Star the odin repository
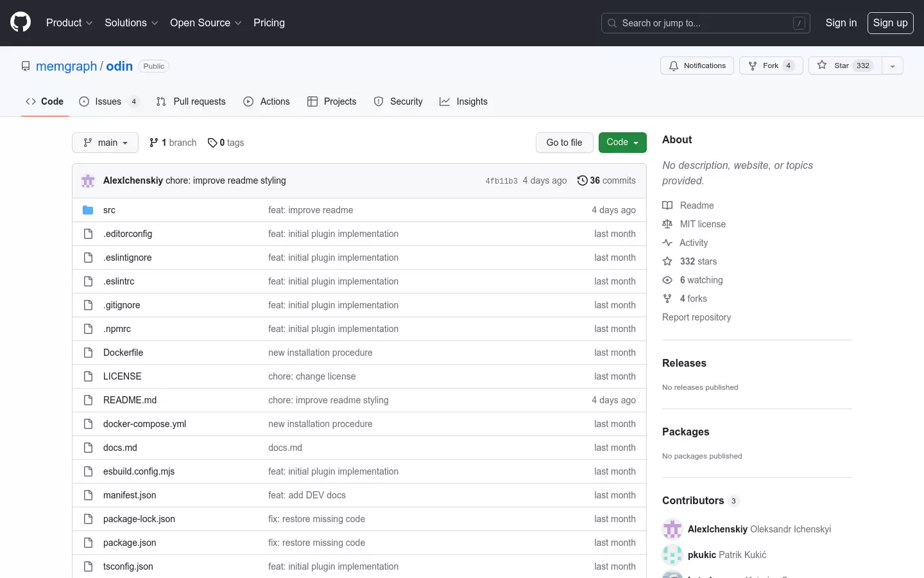Screen dimensions: 924x578 pos(846,66)
